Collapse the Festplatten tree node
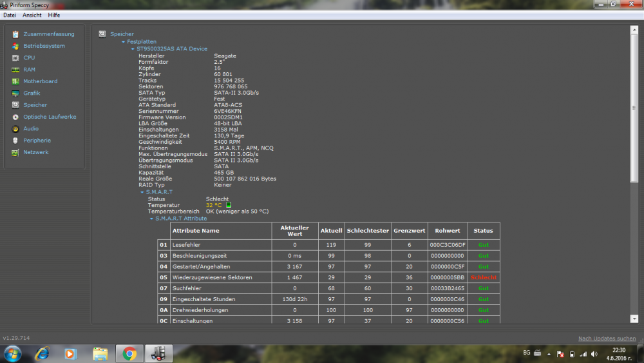This screenshot has height=363, width=644. pos(123,42)
